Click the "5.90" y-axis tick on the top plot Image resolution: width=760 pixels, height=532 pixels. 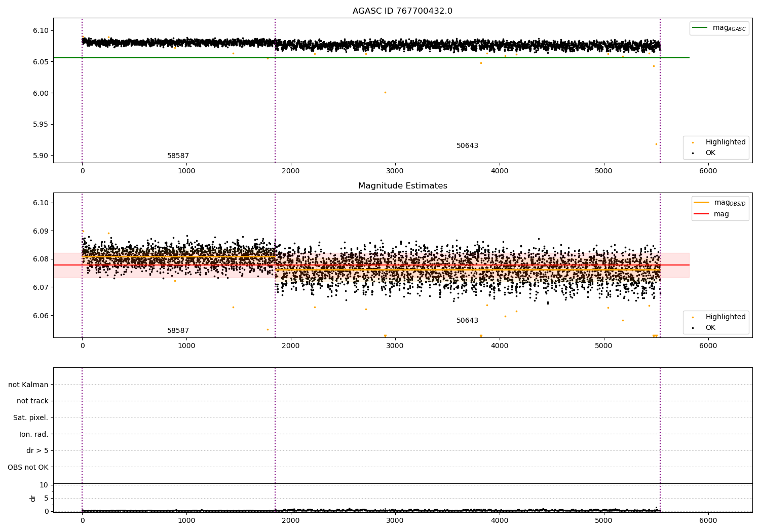[x=41, y=156]
